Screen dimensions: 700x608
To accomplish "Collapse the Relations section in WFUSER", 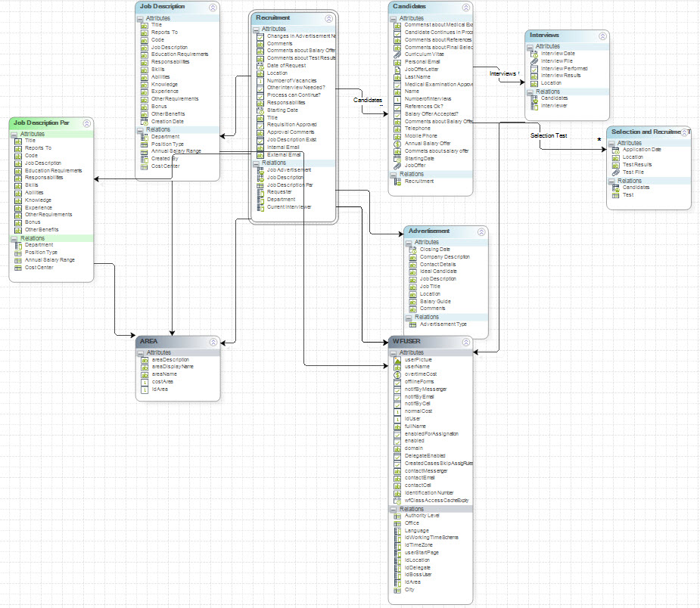I will pos(394,509).
